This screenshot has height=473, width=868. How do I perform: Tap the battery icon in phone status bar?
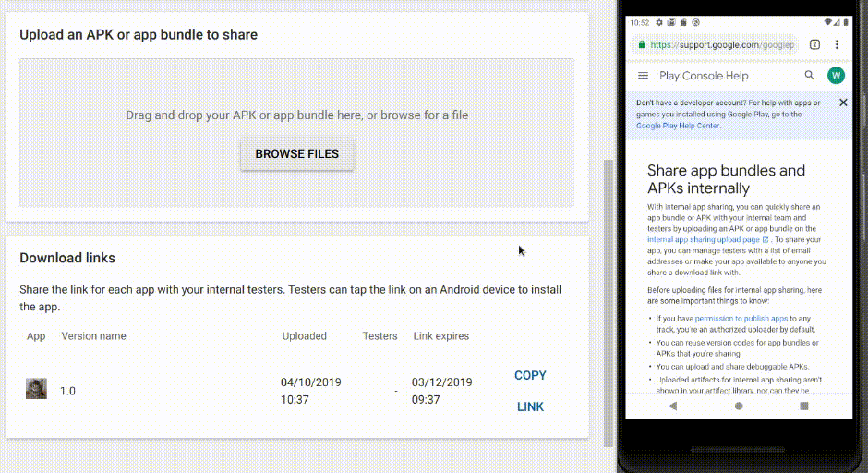point(846,23)
